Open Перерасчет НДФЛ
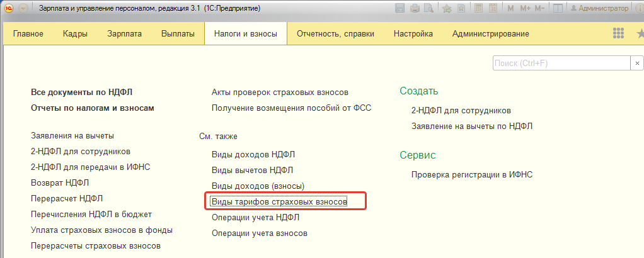The width and height of the screenshot is (644, 258). 67,198
